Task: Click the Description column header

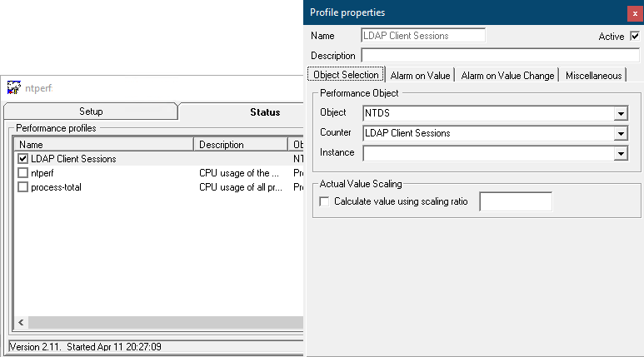Action: pyautogui.click(x=241, y=145)
